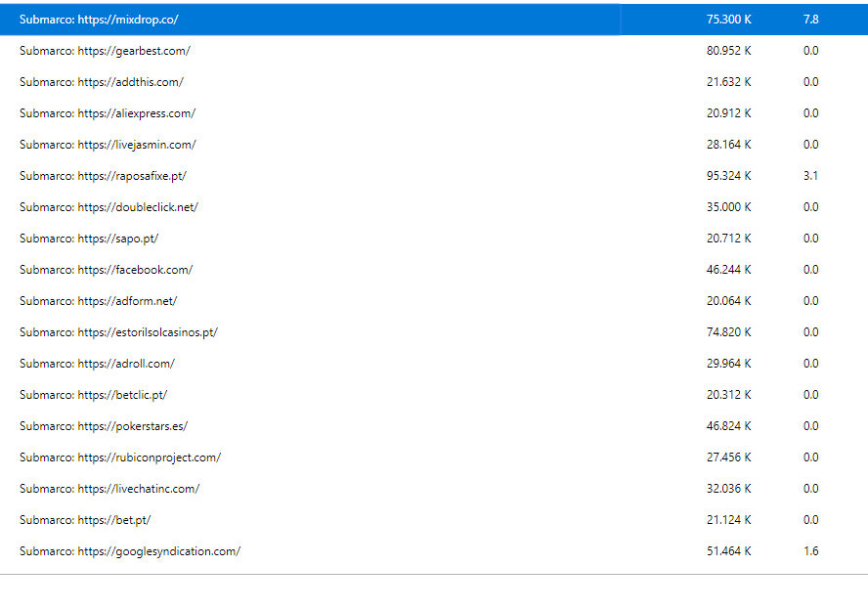
Task: Highlight the betclic.pt subframe entry
Action: tap(94, 395)
